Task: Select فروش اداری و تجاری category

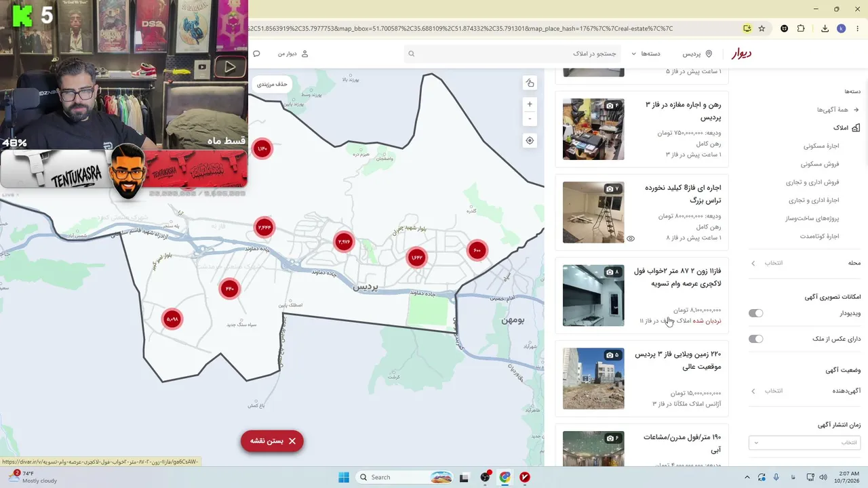Action: (x=812, y=182)
